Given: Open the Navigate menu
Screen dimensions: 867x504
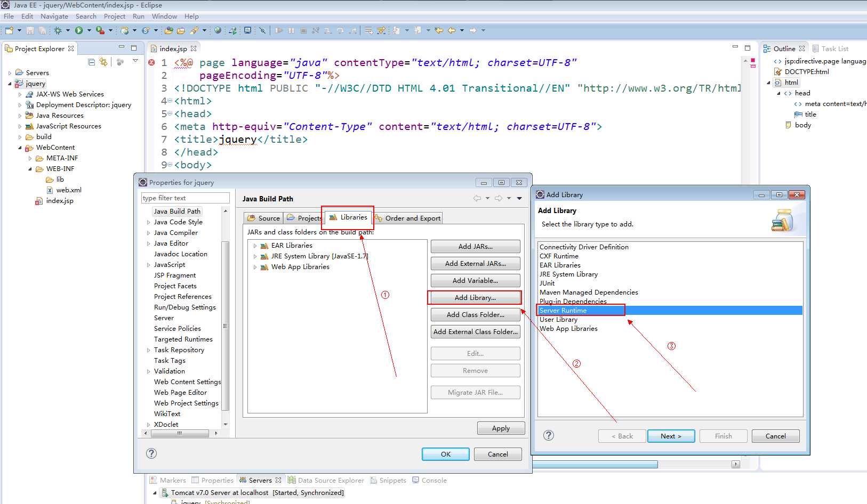Looking at the screenshot, I should [54, 17].
